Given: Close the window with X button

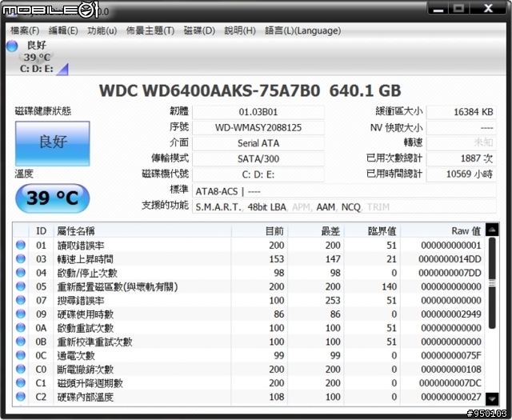Looking at the screenshot, I should [x=488, y=8].
